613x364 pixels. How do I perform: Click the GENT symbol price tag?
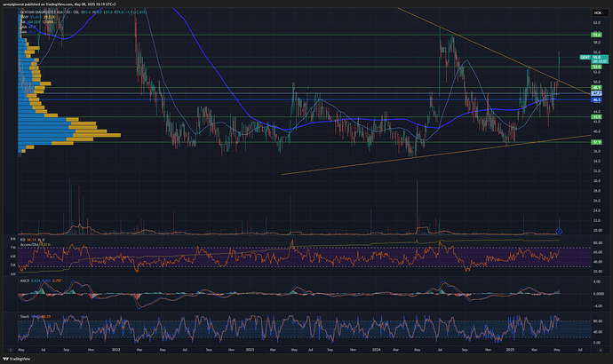point(585,58)
